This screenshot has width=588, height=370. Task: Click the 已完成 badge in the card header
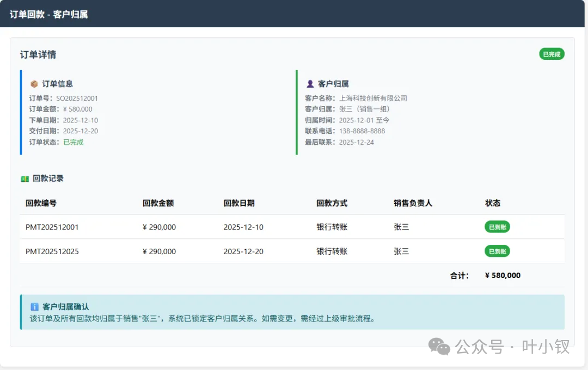[552, 54]
